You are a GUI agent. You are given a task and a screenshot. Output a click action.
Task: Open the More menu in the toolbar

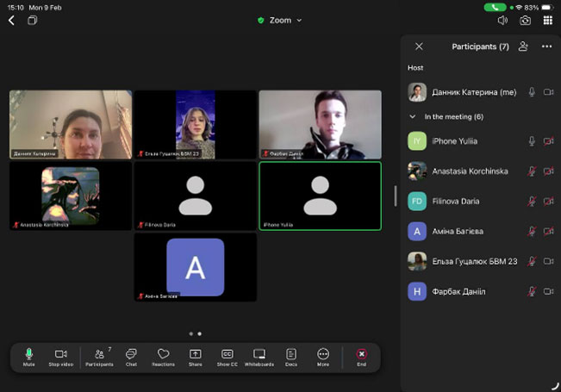click(323, 357)
